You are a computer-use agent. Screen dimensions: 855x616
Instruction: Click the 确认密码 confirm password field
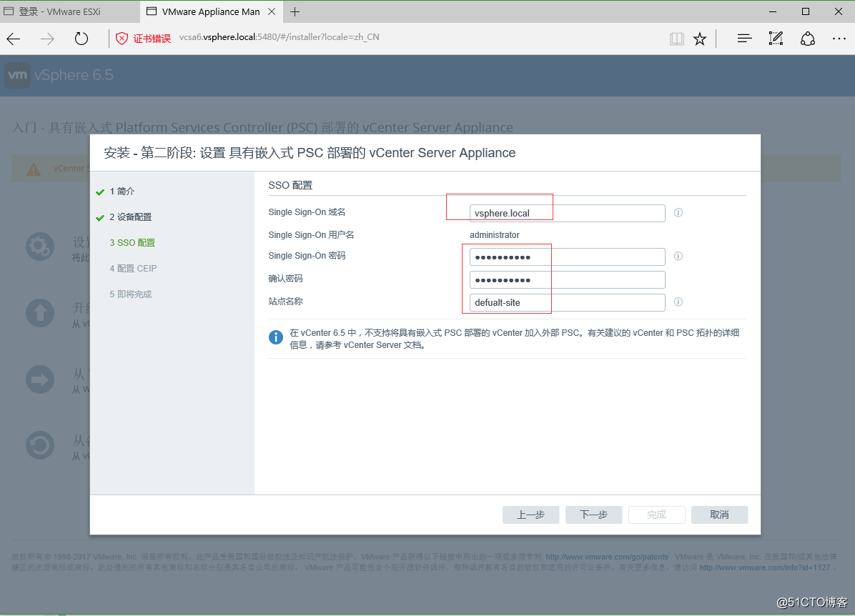tap(567, 279)
